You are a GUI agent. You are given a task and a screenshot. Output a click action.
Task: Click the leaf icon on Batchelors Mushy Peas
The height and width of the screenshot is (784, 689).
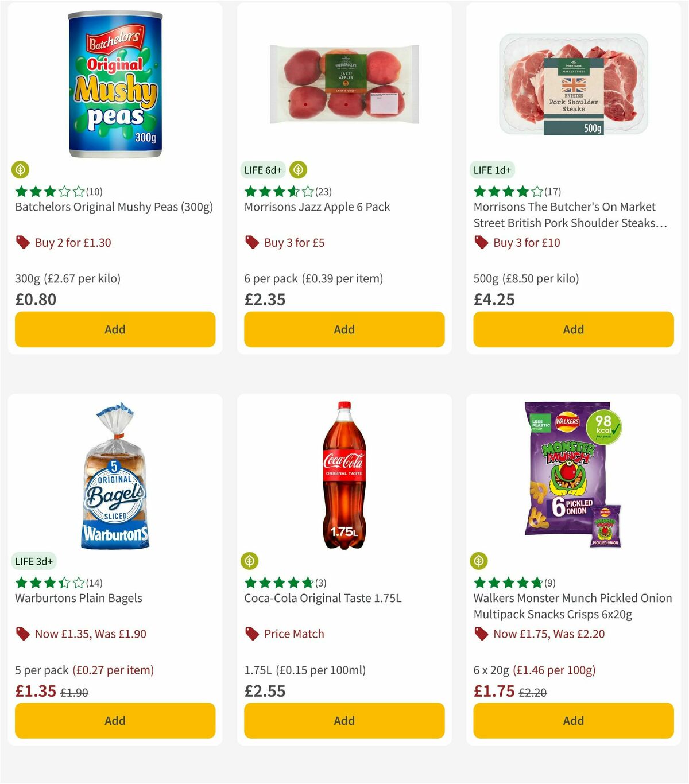click(x=21, y=170)
